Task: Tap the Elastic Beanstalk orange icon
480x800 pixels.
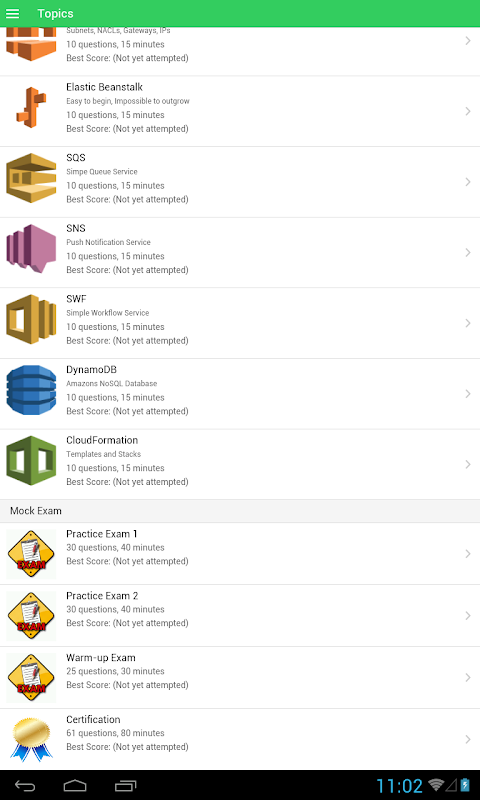Action: [31, 107]
